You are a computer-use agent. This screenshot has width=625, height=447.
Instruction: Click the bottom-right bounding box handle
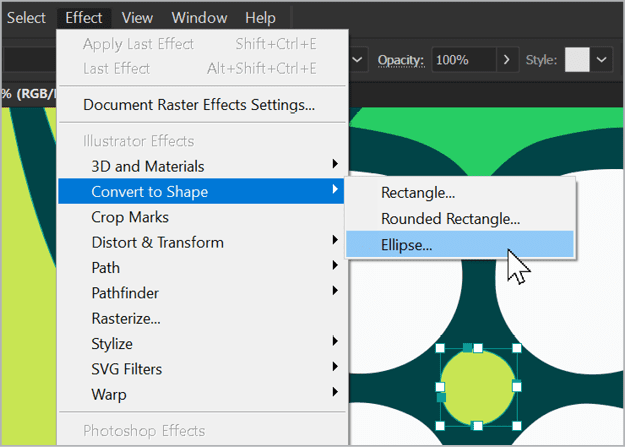pyautogui.click(x=517, y=426)
